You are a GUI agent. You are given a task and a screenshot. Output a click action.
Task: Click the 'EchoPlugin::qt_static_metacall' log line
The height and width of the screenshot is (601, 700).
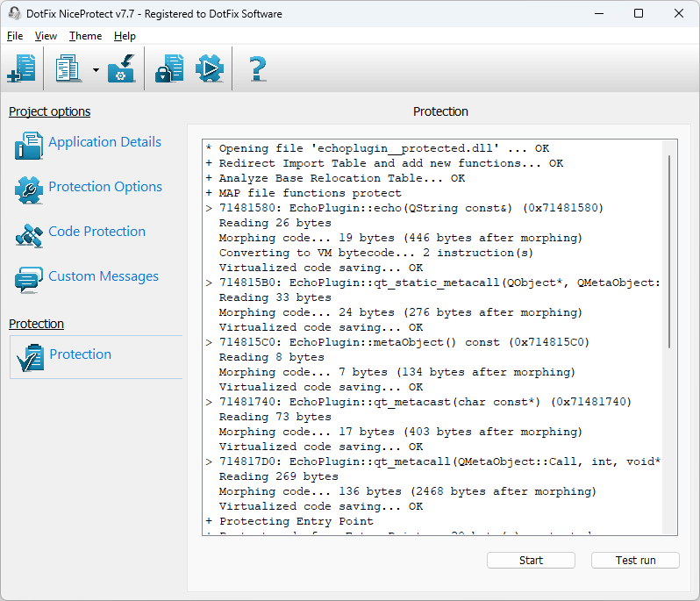432,283
